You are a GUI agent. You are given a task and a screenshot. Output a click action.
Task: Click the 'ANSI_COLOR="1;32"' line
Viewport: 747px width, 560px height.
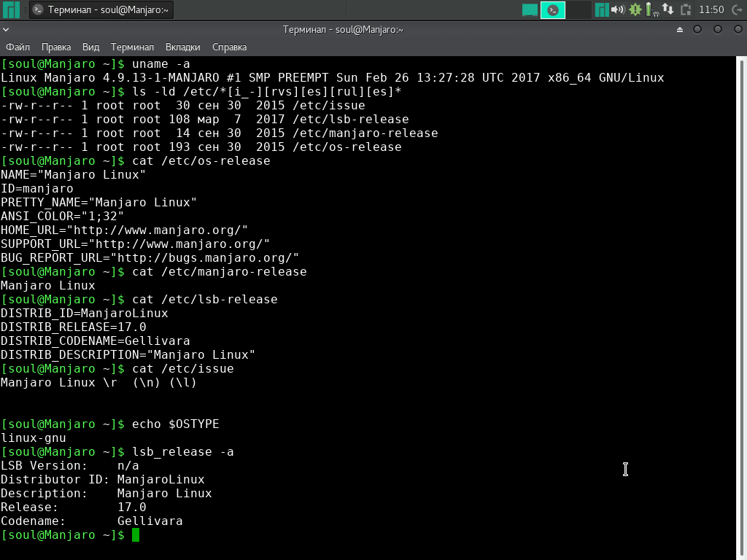click(x=63, y=216)
